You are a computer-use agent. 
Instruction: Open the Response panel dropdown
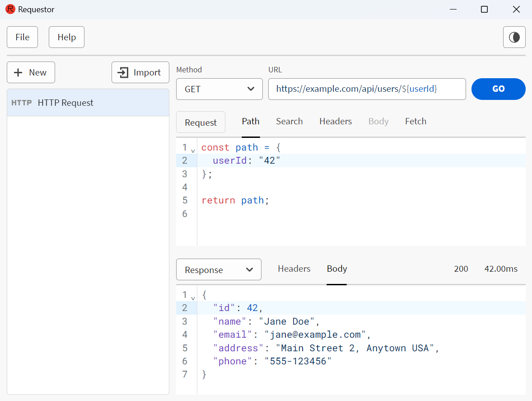(x=219, y=269)
